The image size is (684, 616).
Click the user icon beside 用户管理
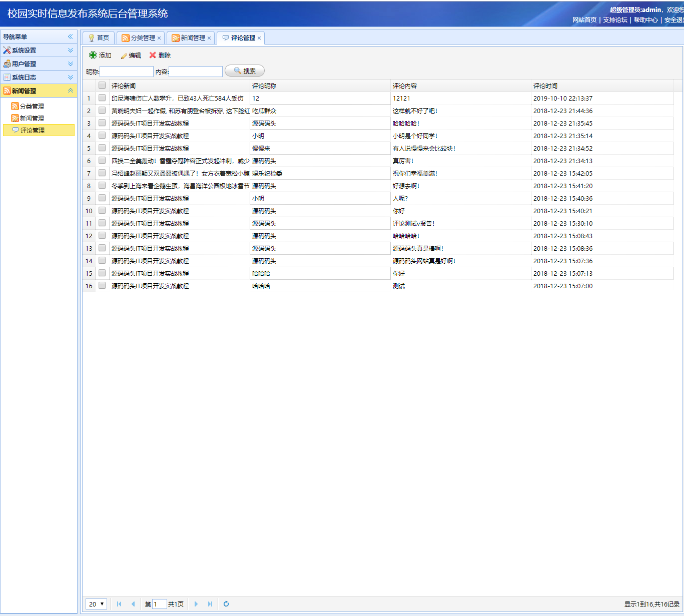point(7,64)
